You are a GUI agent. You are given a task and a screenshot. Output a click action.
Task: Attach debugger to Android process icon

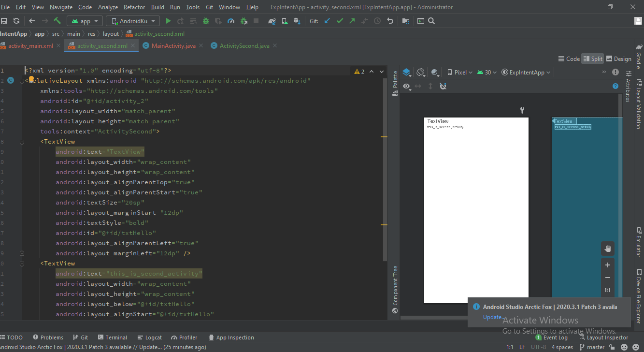[243, 21]
